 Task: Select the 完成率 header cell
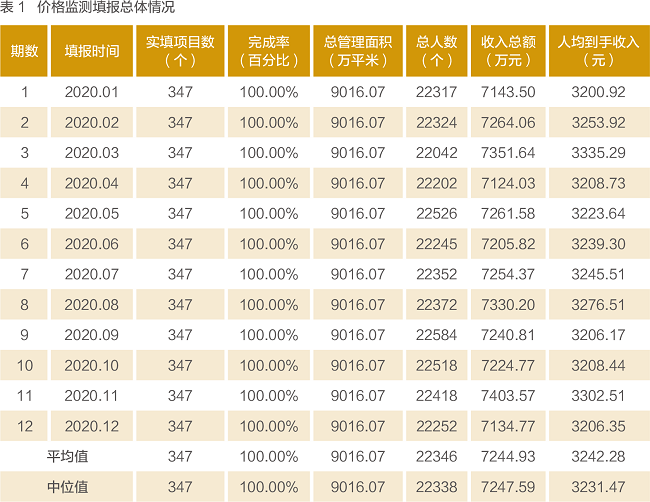click(x=269, y=51)
